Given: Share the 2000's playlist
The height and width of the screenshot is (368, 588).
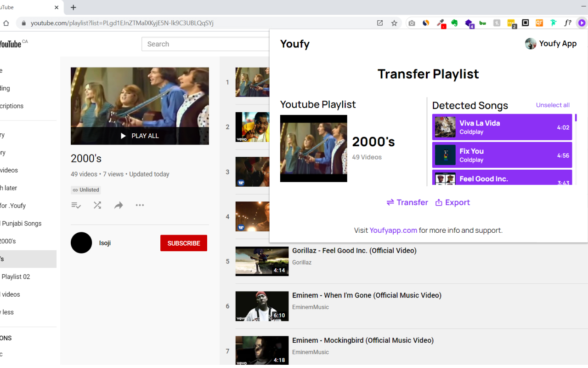Looking at the screenshot, I should (x=119, y=205).
